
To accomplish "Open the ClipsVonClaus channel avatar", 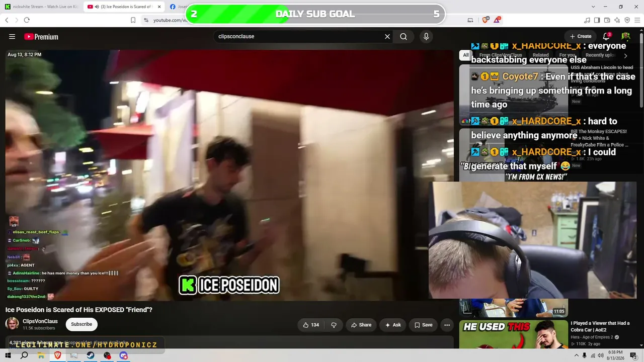I will tap(12, 324).
